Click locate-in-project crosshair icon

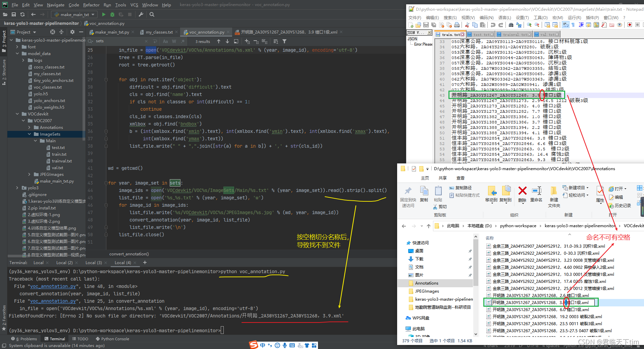(53, 32)
